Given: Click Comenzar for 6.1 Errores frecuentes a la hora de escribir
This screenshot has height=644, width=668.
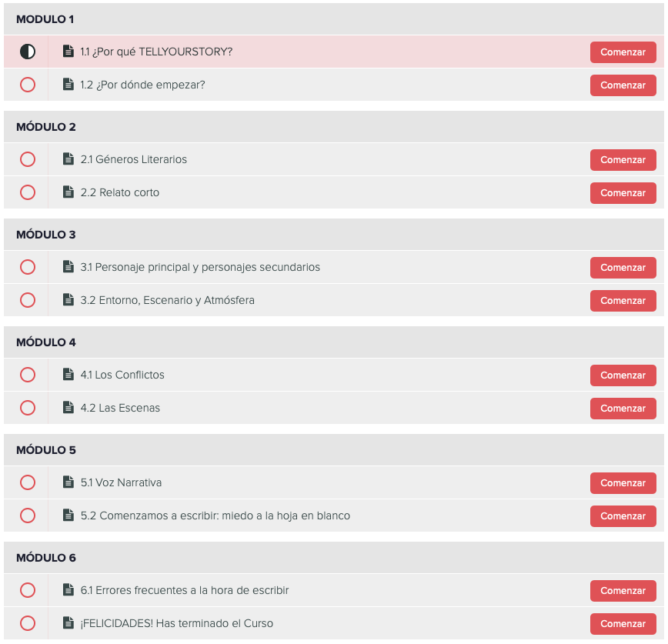Looking at the screenshot, I should point(623,591).
